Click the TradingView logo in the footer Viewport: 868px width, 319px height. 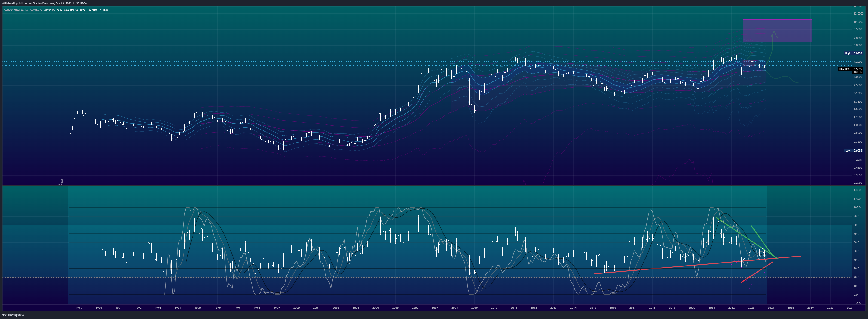[13, 315]
